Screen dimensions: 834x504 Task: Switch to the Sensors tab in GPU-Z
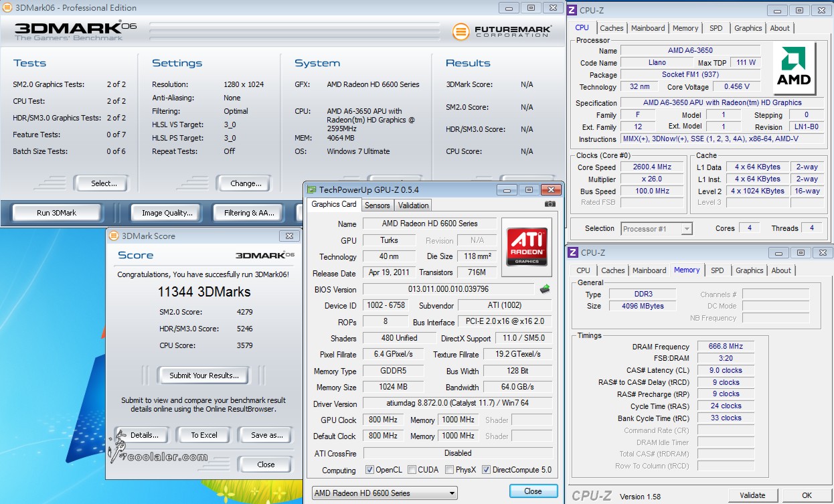click(x=378, y=205)
